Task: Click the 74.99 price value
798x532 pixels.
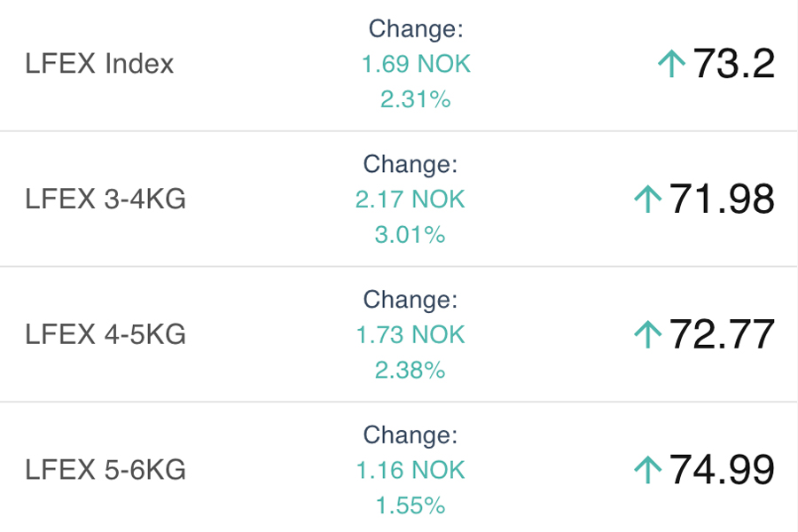Action: pyautogui.click(x=722, y=469)
